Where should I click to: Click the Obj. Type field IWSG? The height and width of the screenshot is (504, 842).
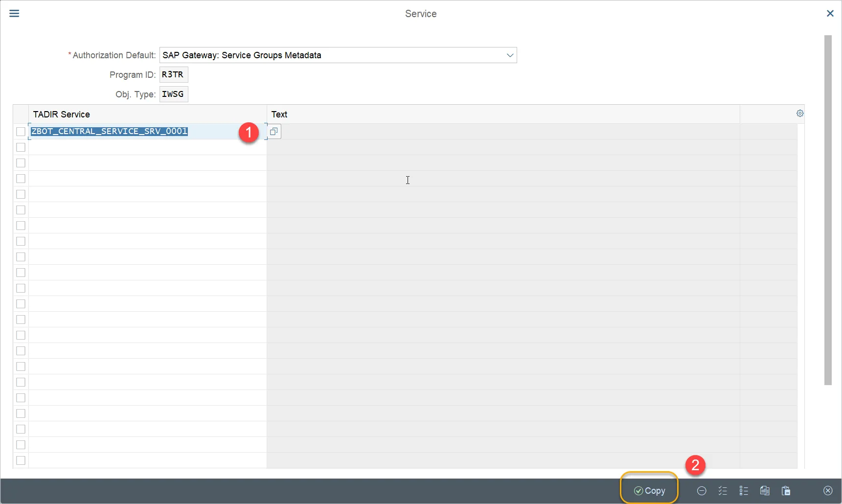[x=174, y=94]
